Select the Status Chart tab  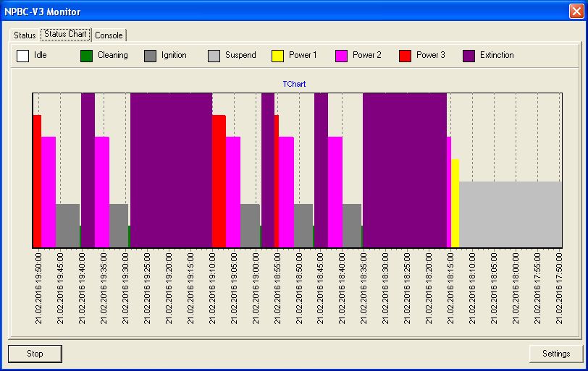coord(65,34)
